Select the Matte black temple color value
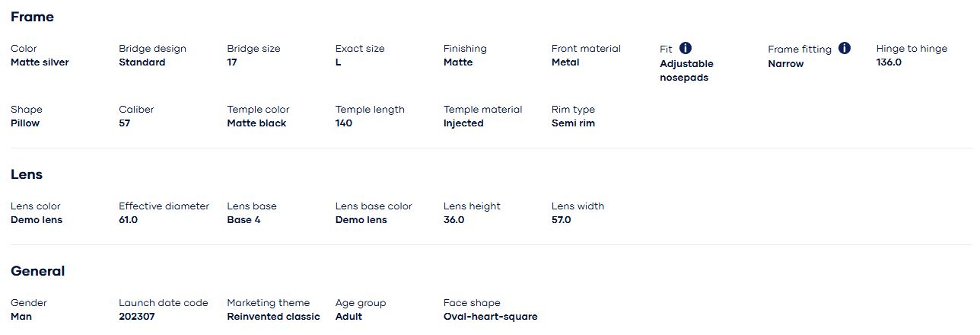 pos(256,123)
